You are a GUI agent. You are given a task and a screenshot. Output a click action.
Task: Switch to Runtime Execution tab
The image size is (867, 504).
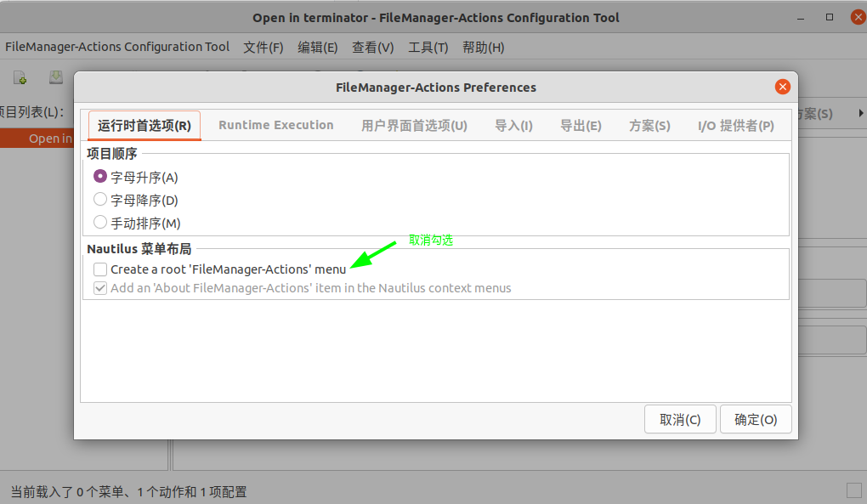(x=276, y=126)
